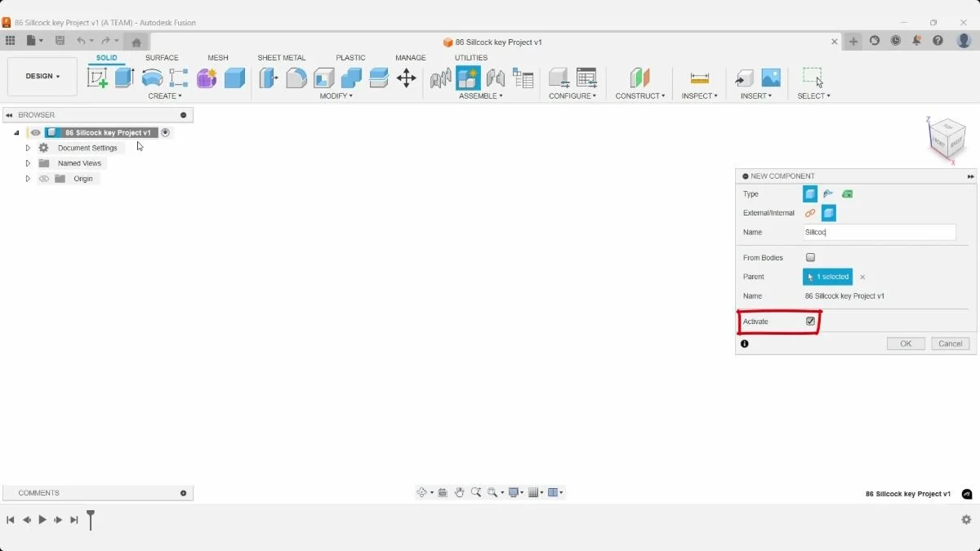Image resolution: width=980 pixels, height=551 pixels.
Task: Select the Internal component option
Action: [x=828, y=213]
